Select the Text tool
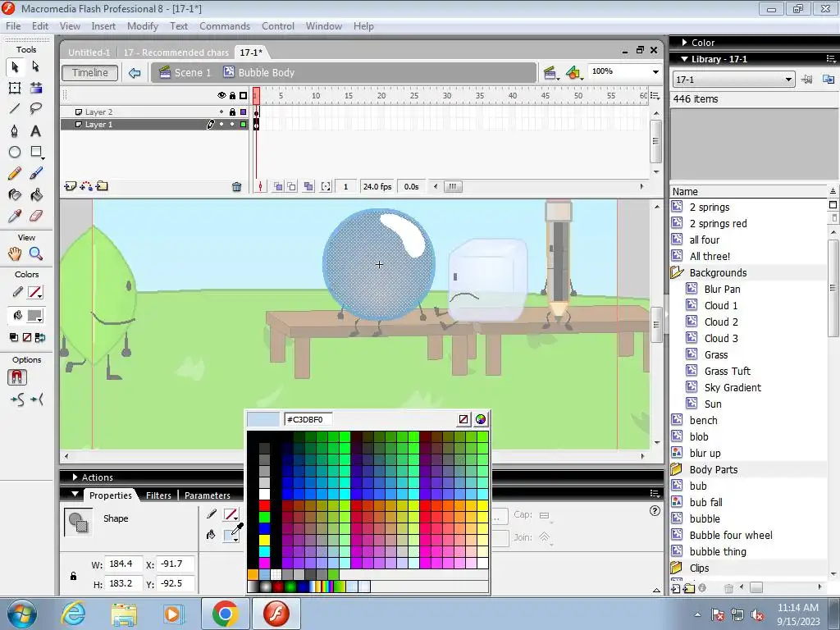 click(36, 130)
